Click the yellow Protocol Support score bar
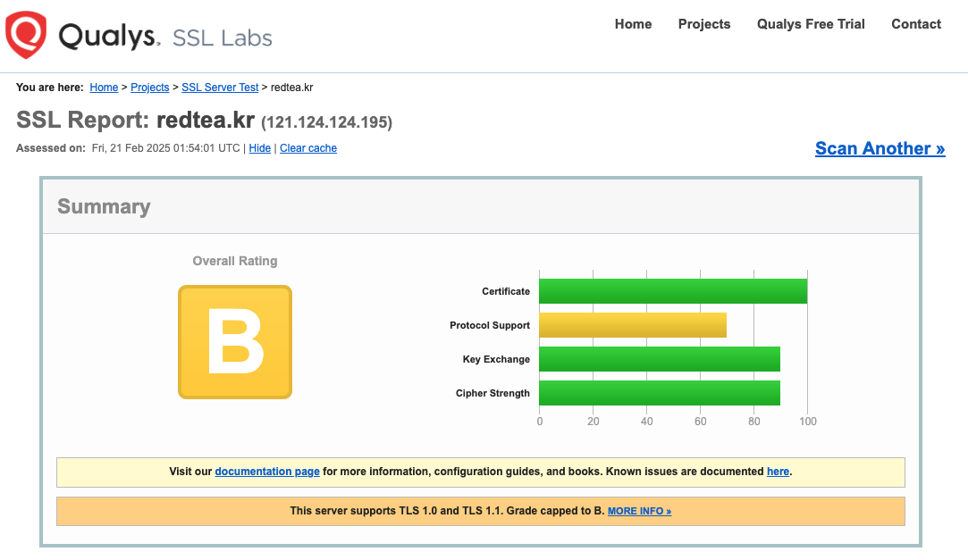Screen dimensions: 968x560 tap(633, 325)
